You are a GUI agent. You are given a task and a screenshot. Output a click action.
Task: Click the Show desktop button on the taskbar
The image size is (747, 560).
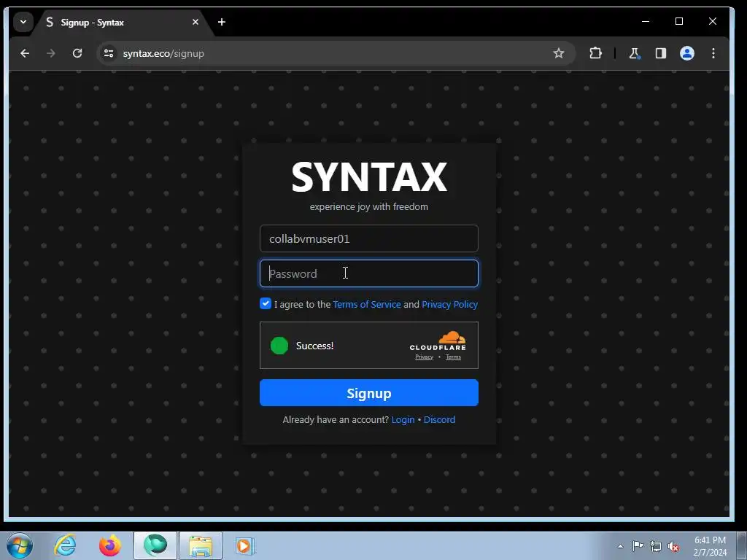coord(742,545)
